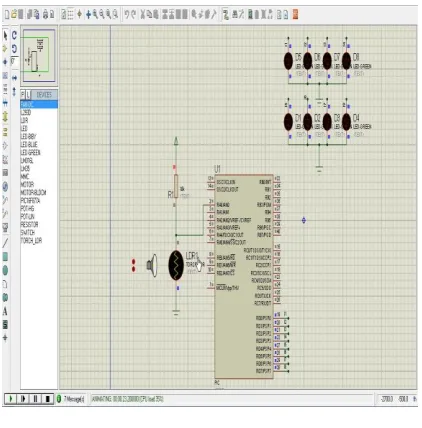This screenshot has width=422, height=428.
Task: Open Library manager with the 'L' button
Action: coord(28,95)
